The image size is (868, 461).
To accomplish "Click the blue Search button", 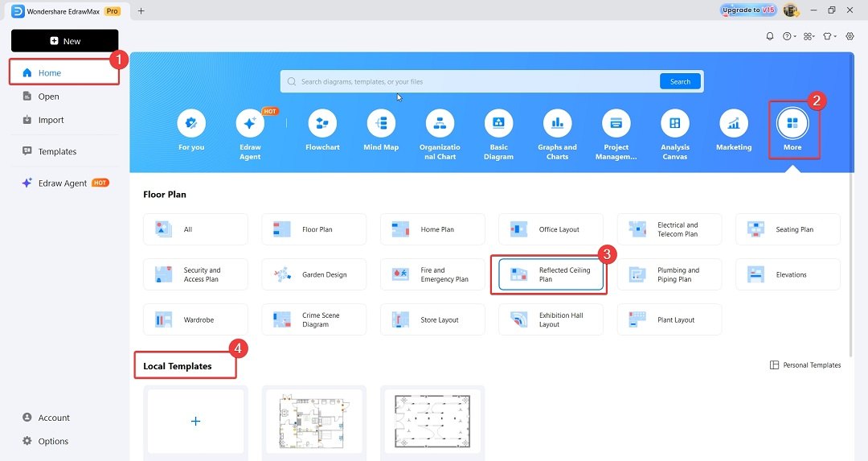I will (680, 81).
